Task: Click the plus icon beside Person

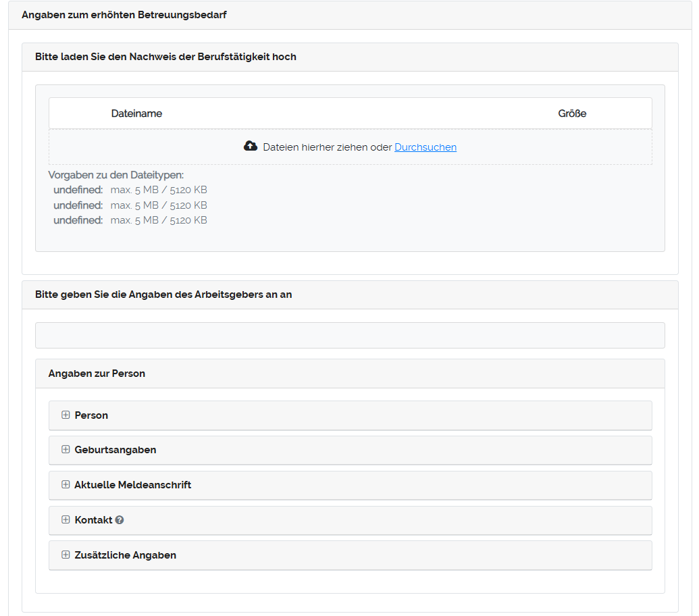Action: (66, 415)
